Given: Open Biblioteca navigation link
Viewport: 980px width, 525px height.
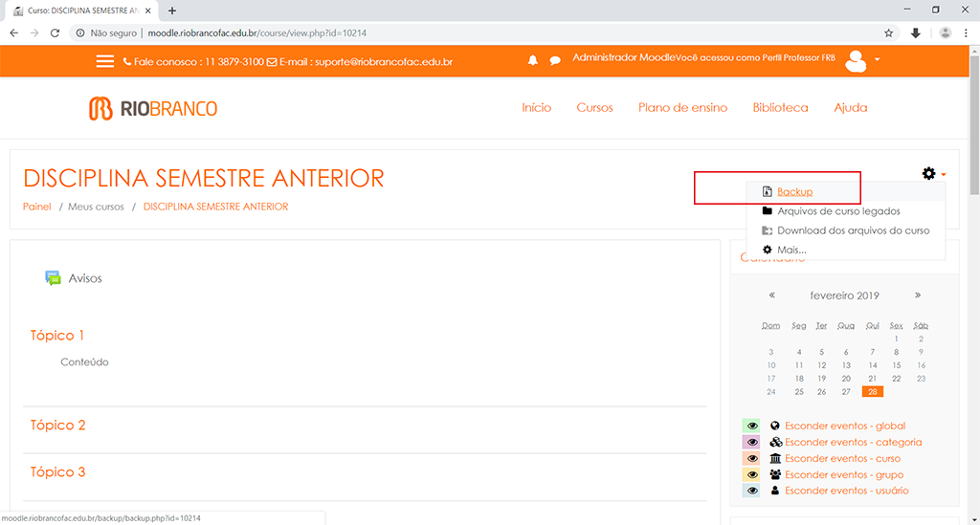Looking at the screenshot, I should (780, 107).
